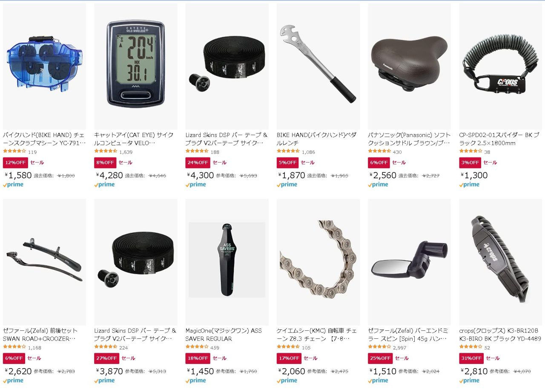
Task: Open the キャットアイ サイクルコンピュータ VELO title
Action: [134, 139]
